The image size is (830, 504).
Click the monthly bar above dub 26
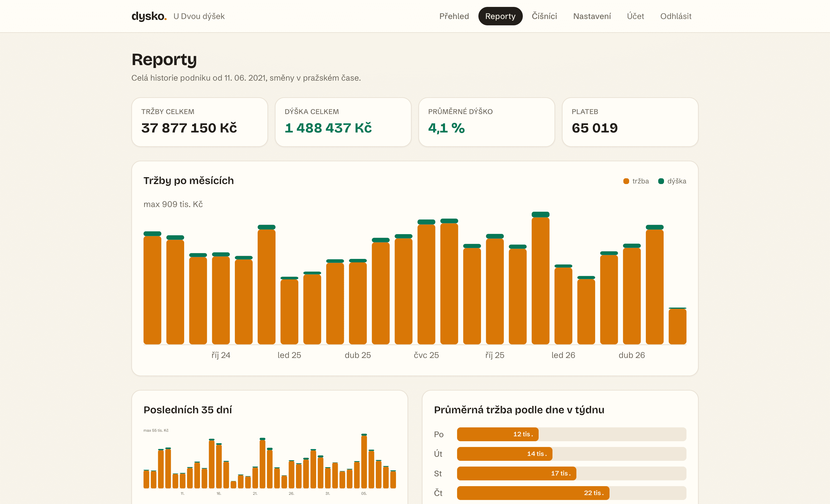(x=632, y=294)
